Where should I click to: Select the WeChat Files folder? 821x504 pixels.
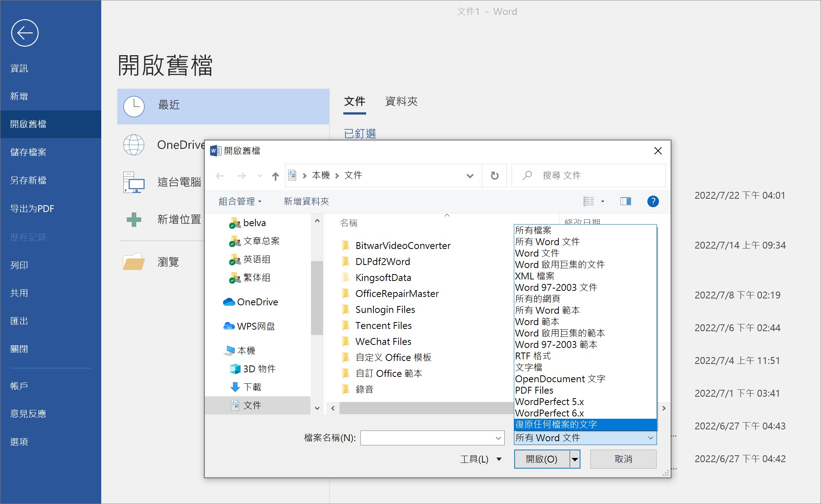[376, 342]
